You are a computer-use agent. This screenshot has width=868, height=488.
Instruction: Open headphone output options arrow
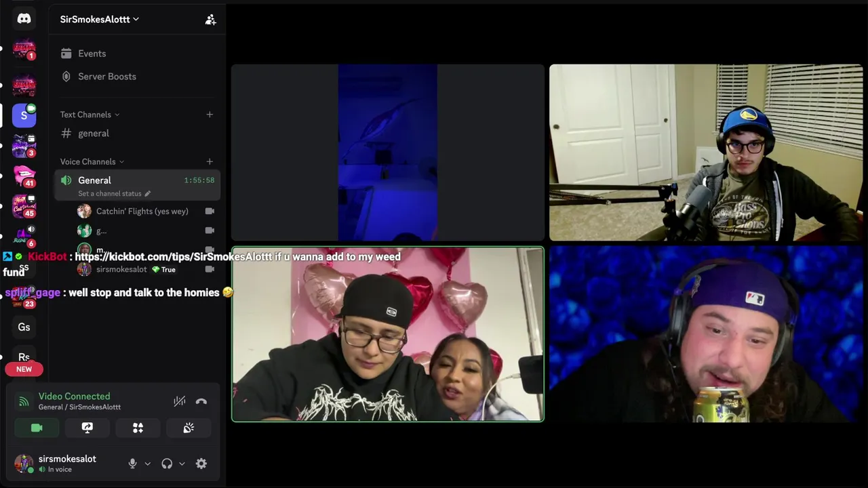(x=182, y=464)
